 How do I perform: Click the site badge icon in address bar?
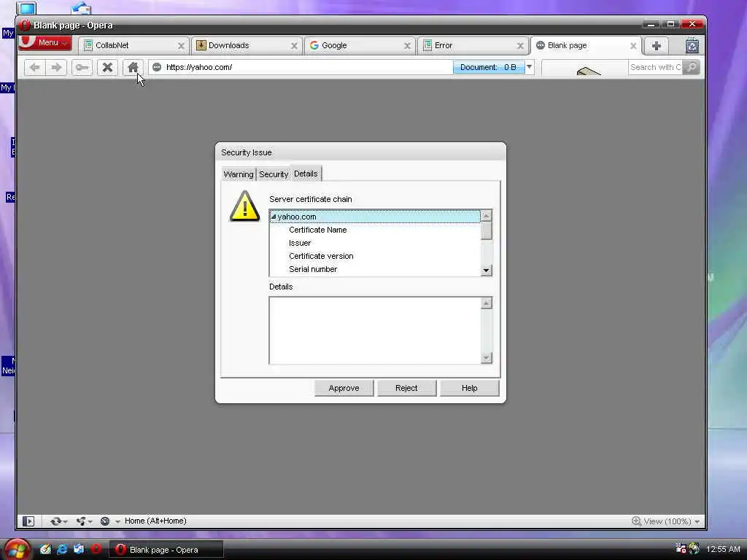[157, 67]
